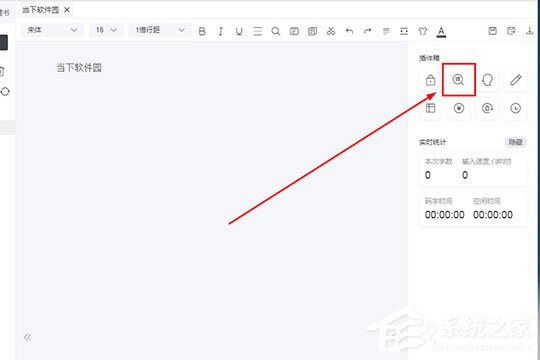Click the 隐藏 button in statistics panel
This screenshot has height=360, width=540.
coord(516,142)
